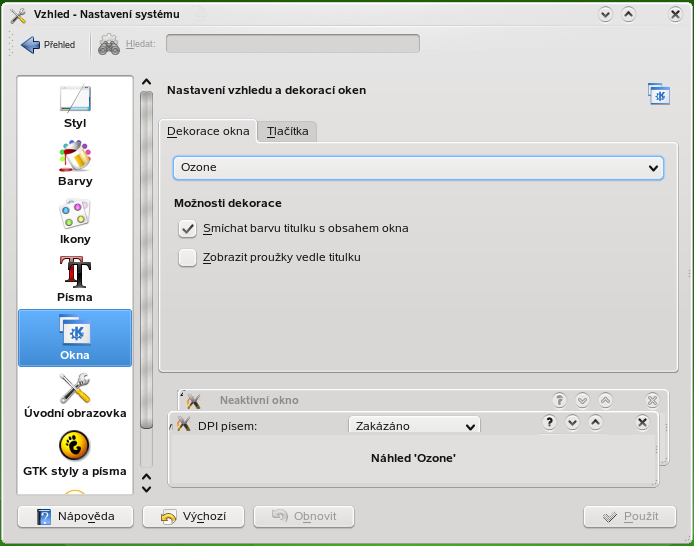Screen dimensions: 694x546
Task: Open the Barvy colors category
Action: pos(75,164)
